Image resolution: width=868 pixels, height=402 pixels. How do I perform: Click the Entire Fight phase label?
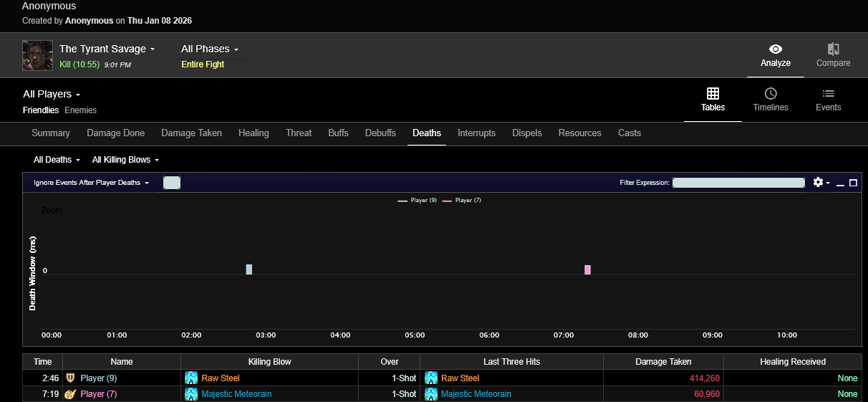203,64
